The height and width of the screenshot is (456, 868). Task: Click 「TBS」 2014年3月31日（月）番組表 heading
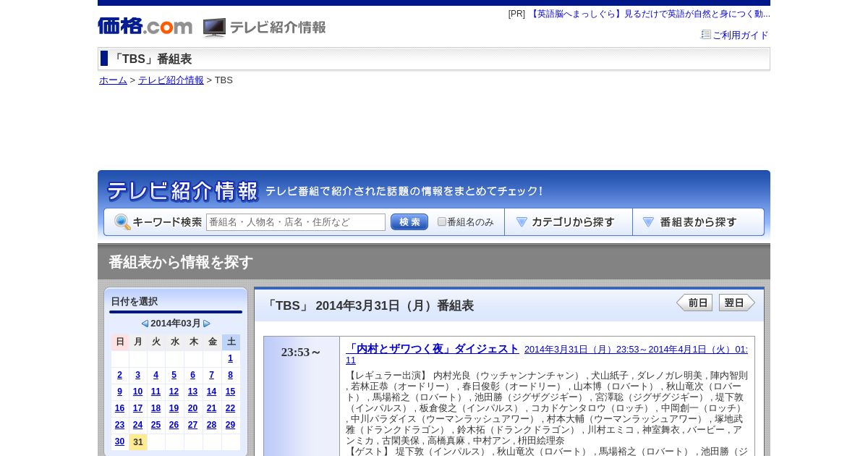tap(369, 305)
